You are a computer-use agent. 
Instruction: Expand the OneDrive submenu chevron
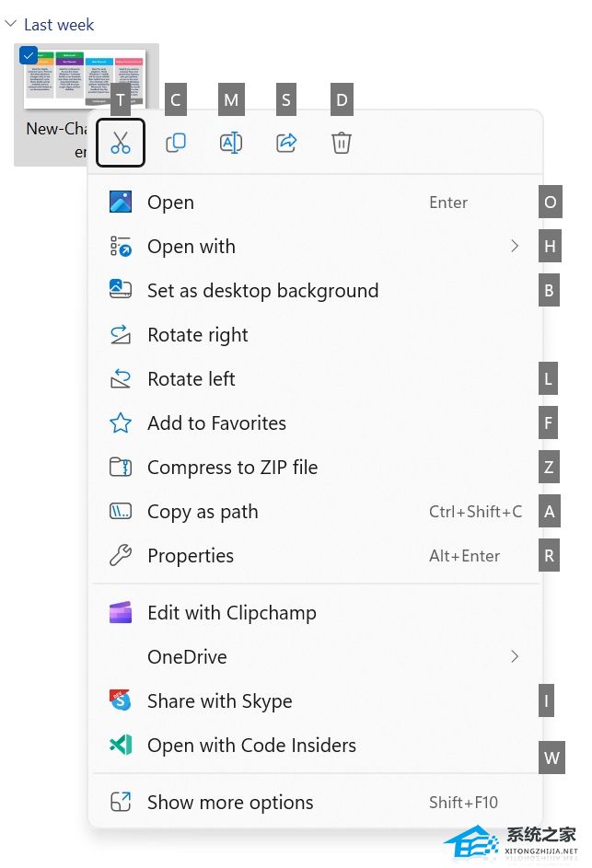click(x=515, y=657)
